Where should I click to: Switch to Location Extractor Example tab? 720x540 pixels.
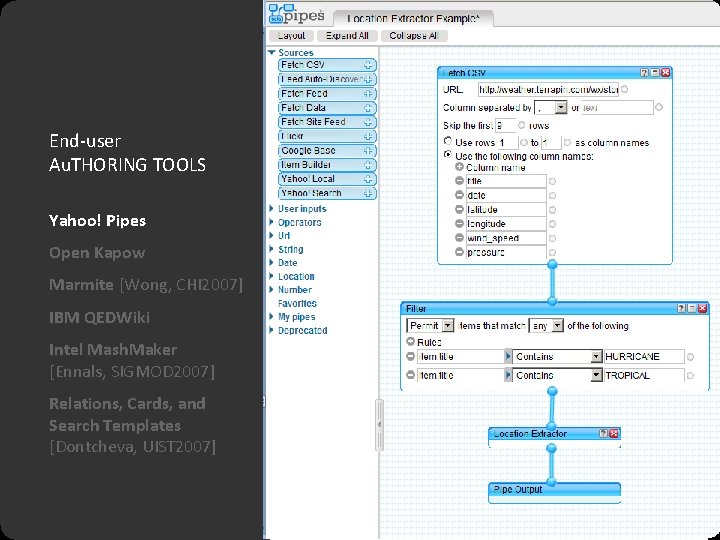click(413, 18)
